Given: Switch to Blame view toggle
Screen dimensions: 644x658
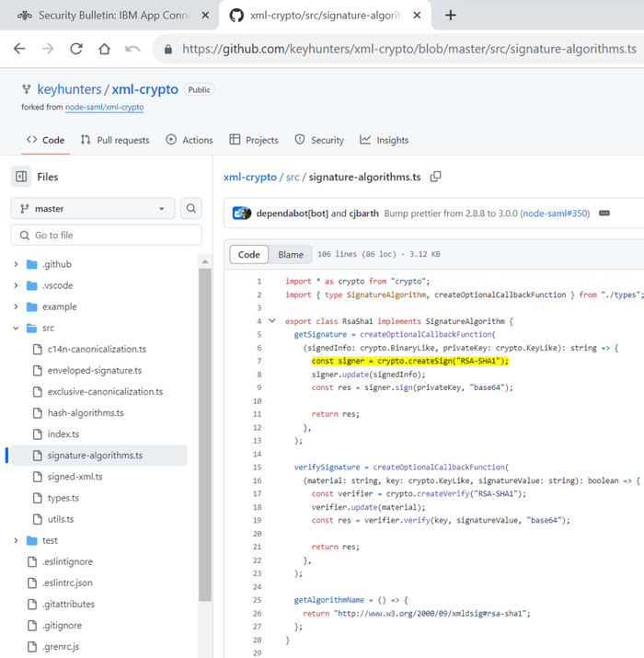Looking at the screenshot, I should [x=291, y=255].
